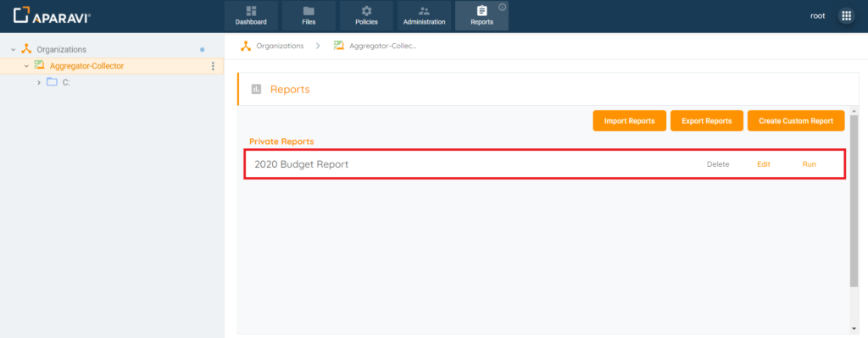This screenshot has width=868, height=338.
Task: Collapse the Organizations tree node
Action: [x=14, y=50]
